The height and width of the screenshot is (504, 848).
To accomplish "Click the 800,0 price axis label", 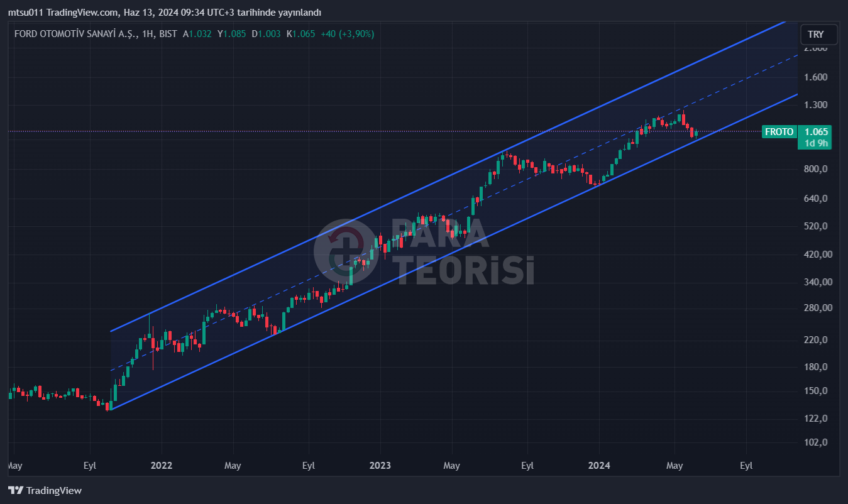I will [815, 169].
